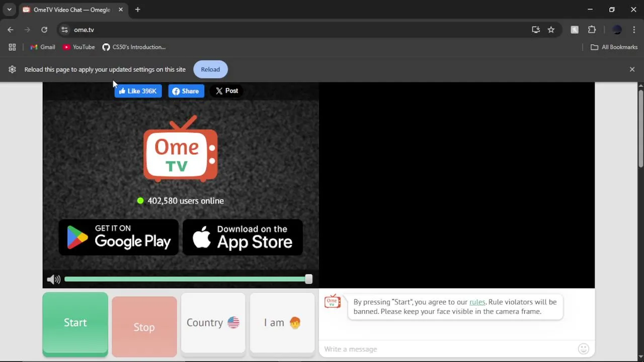This screenshot has height=362, width=644.
Task: Bookmark this page with the star icon
Action: point(551,30)
